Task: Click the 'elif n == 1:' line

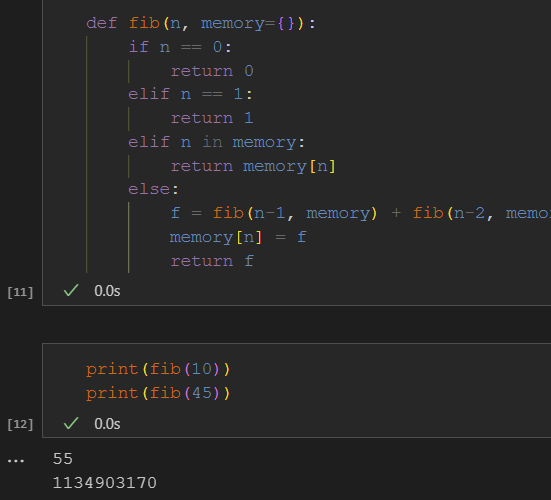Action: (x=190, y=94)
